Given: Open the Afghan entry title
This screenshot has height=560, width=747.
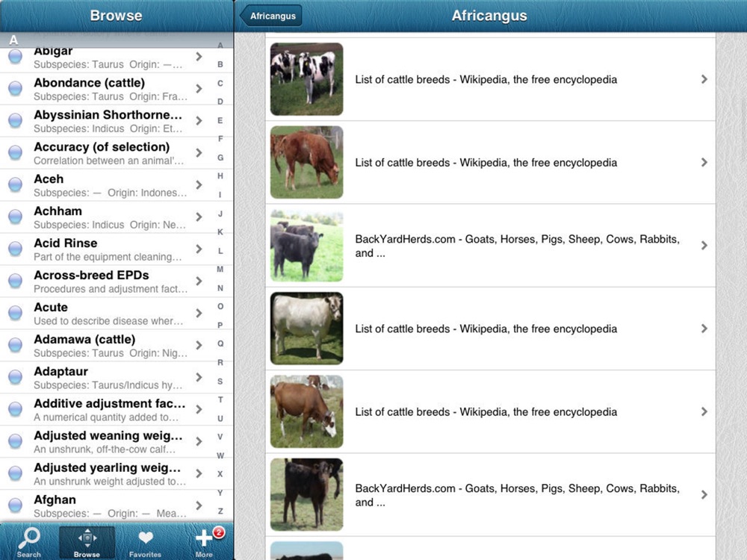Looking at the screenshot, I should 55,500.
